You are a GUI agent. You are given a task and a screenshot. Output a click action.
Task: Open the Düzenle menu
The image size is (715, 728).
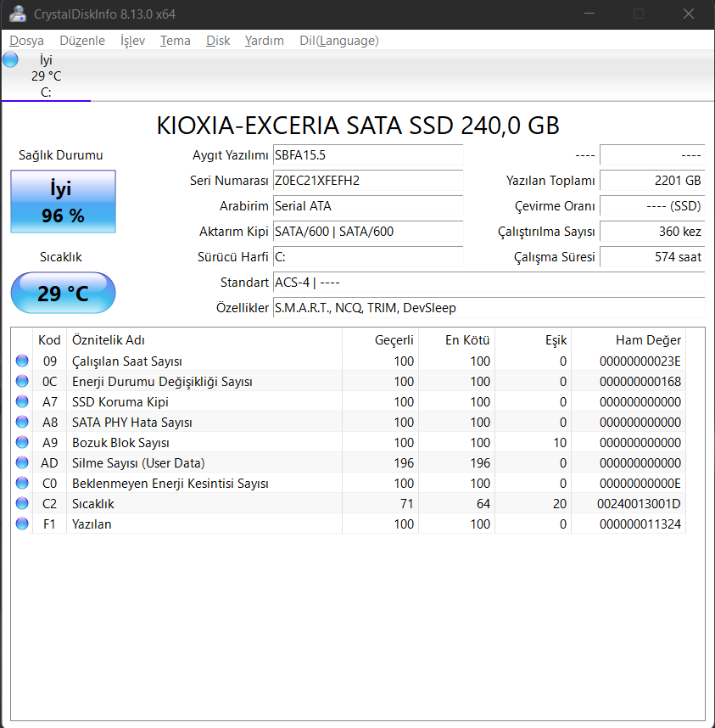(82, 41)
